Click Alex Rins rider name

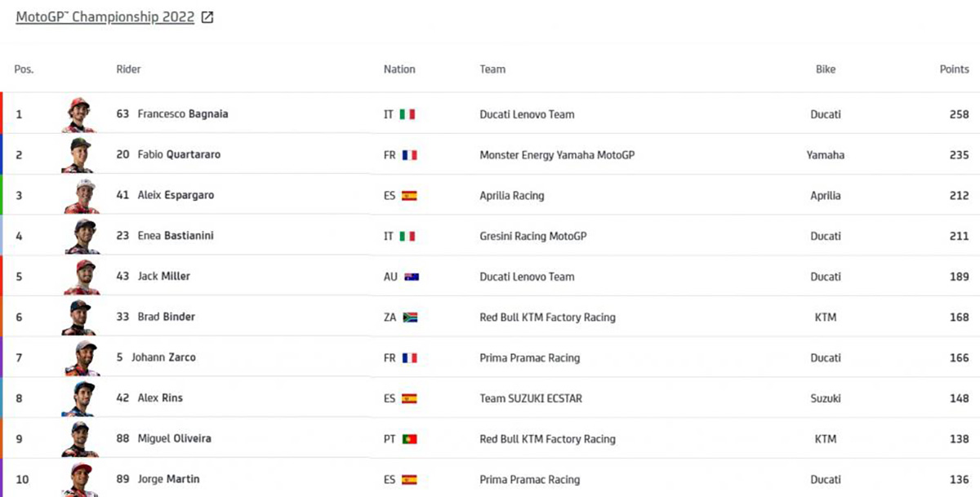click(160, 398)
